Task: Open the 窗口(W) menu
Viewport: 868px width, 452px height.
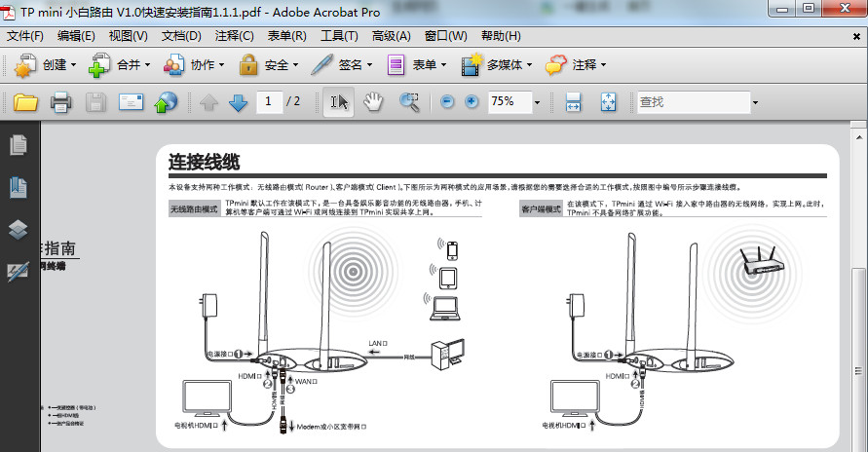Action: 445,36
